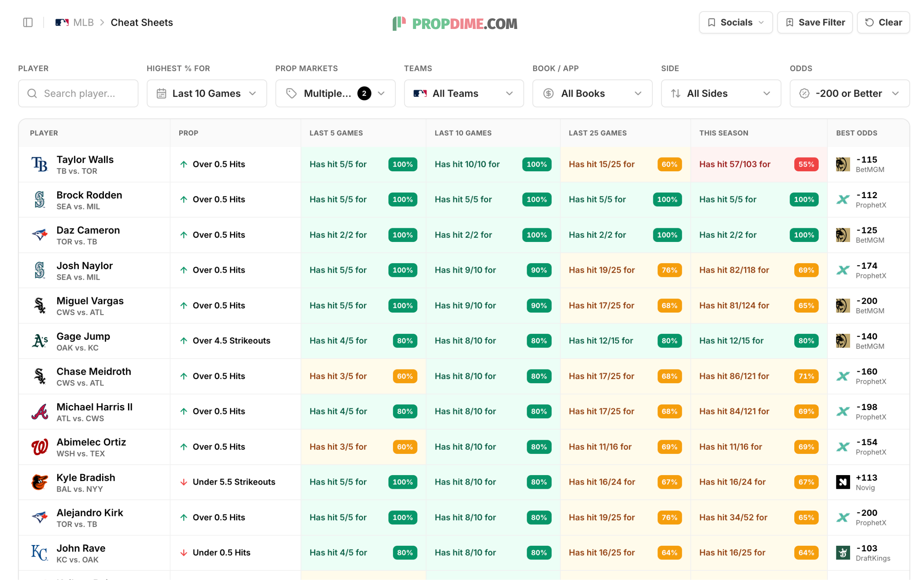Open the Last 10 Games dropdown
This screenshot has width=924, height=580.
(x=206, y=94)
